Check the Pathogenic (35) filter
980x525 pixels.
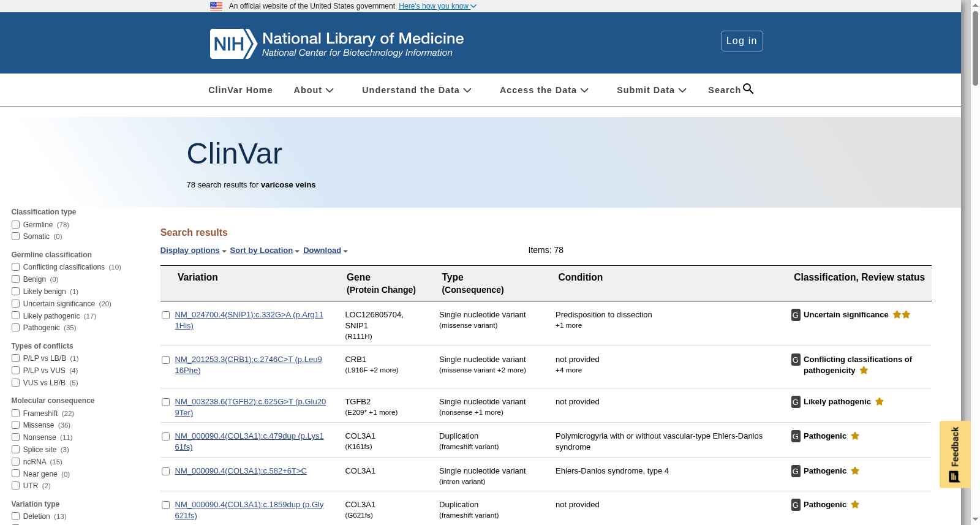[x=15, y=328]
